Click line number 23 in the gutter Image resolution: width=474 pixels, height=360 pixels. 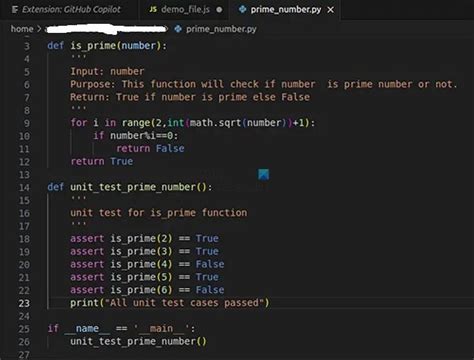pyautogui.click(x=24, y=303)
